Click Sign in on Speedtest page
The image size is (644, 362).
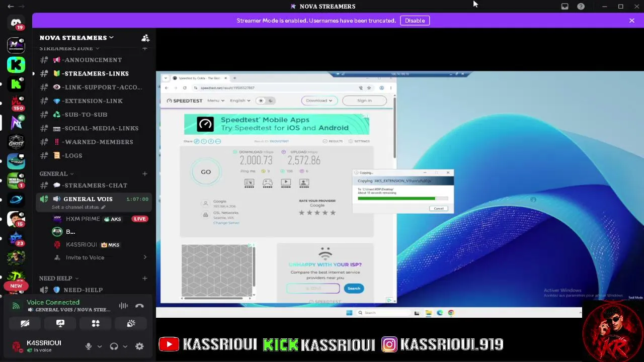click(x=364, y=101)
